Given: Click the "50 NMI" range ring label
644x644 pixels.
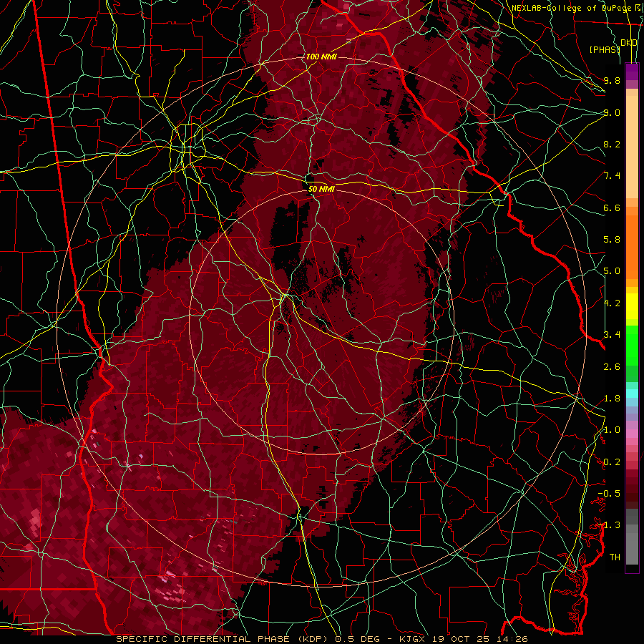Looking at the screenshot, I should (x=321, y=190).
